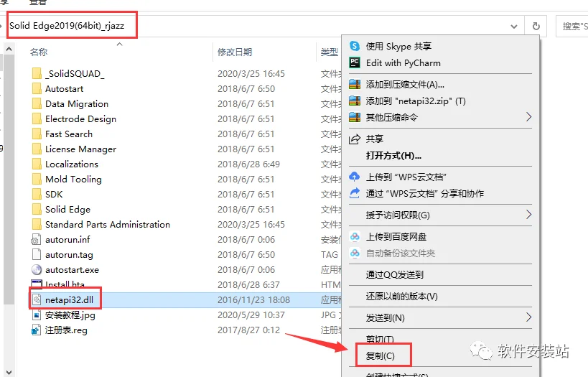Click the Data Migration folder icon
This screenshot has height=377, width=588.
[x=37, y=103]
